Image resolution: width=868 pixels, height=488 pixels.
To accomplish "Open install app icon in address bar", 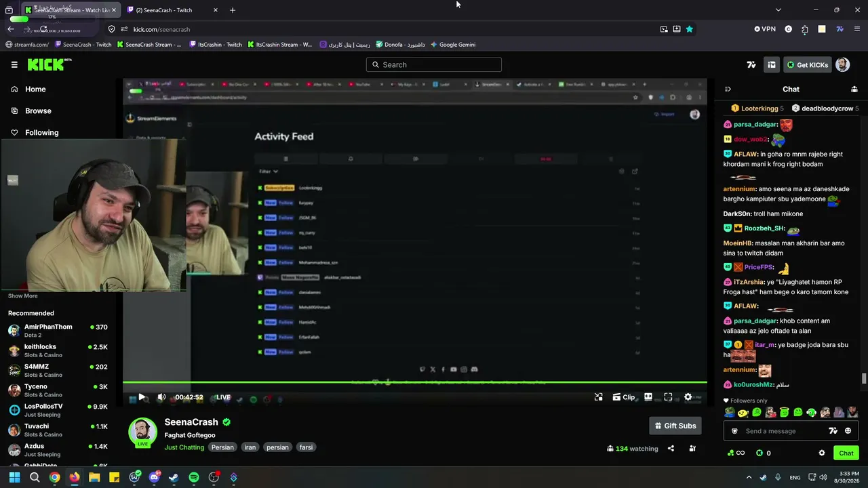I will click(x=677, y=29).
